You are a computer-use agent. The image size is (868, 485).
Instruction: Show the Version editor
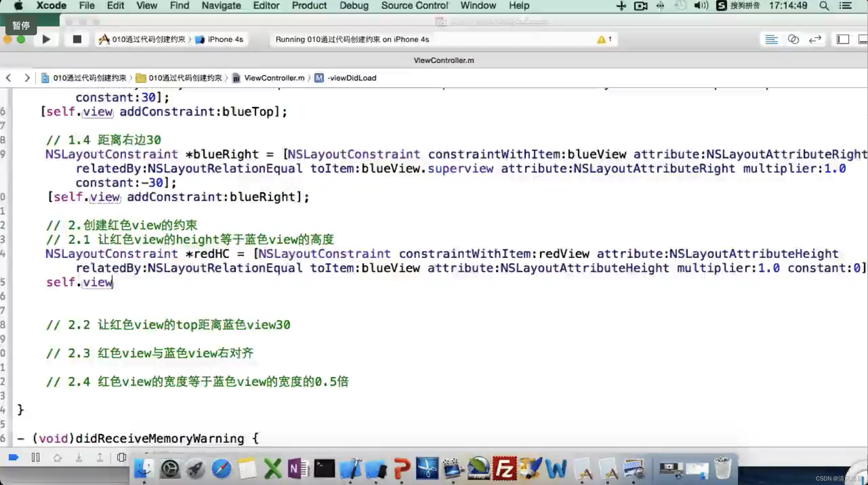pyautogui.click(x=815, y=39)
